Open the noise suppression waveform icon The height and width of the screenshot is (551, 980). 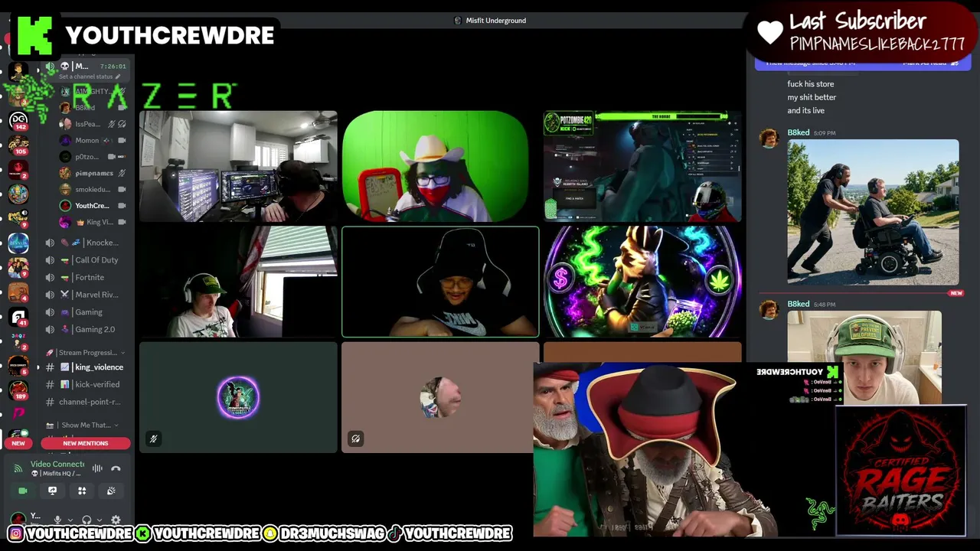tap(97, 468)
